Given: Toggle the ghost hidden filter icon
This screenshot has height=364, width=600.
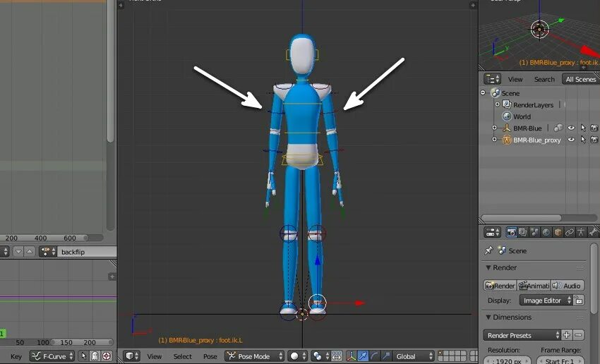Looking at the screenshot, I should [95, 356].
